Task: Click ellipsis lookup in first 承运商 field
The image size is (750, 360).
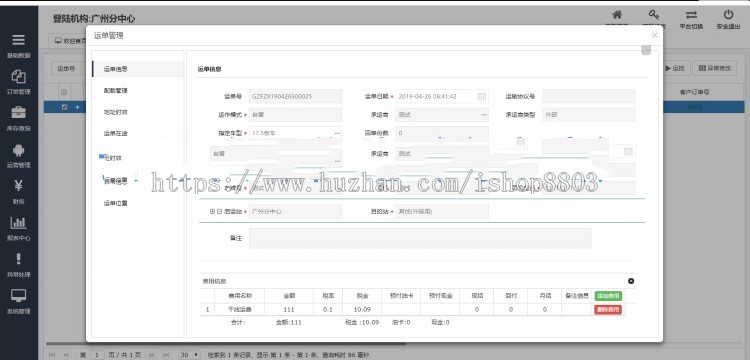Action: pyautogui.click(x=484, y=115)
